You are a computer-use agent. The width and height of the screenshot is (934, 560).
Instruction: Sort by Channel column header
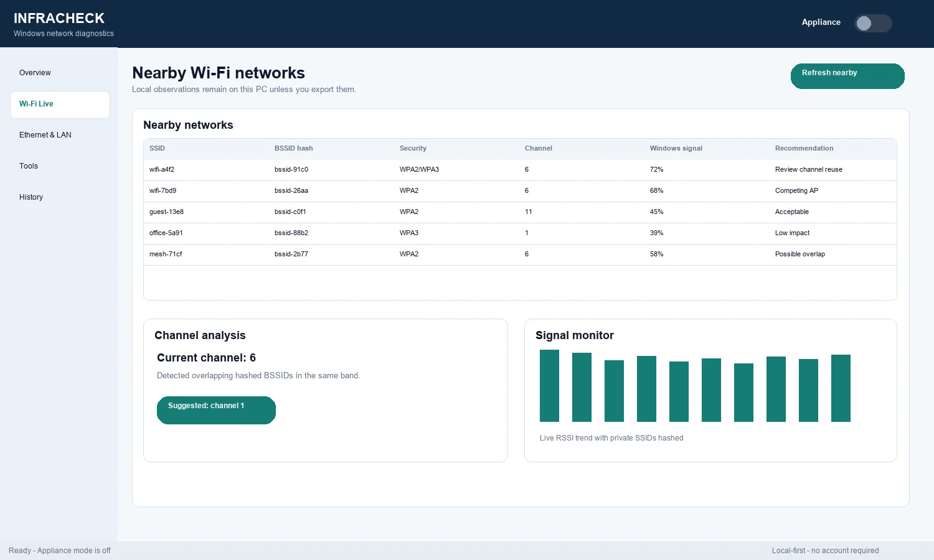pos(538,149)
